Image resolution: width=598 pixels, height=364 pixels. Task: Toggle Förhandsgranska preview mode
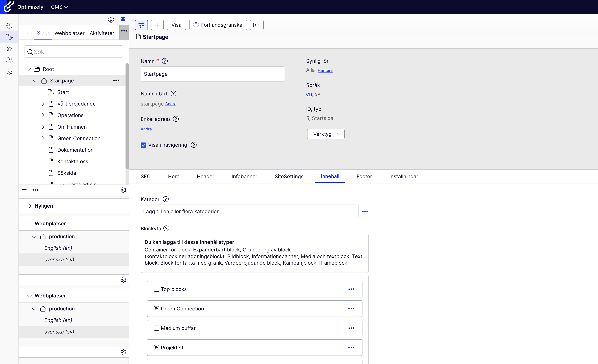point(218,25)
